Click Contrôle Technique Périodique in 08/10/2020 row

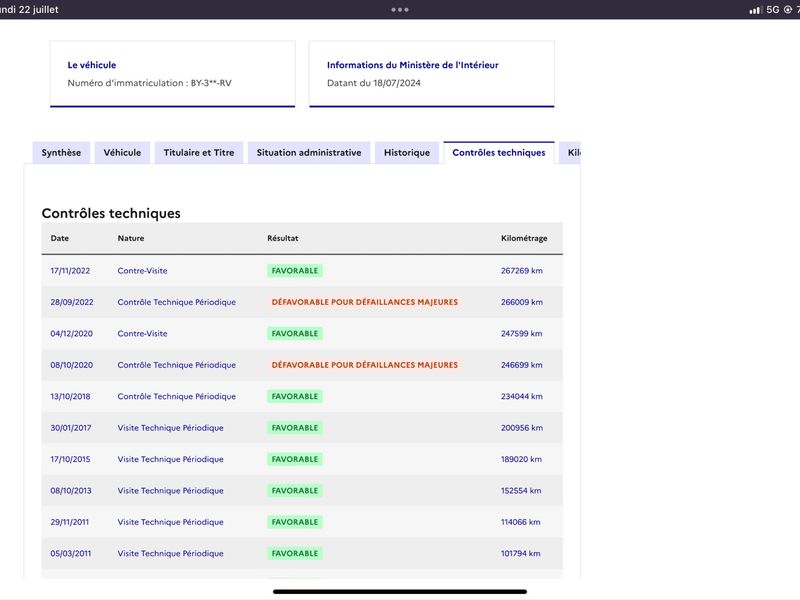[x=177, y=365]
